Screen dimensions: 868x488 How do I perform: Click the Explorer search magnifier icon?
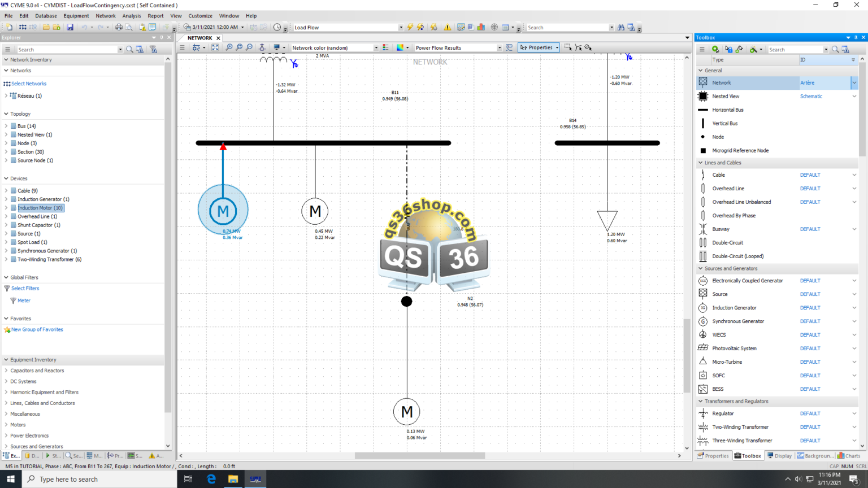[x=129, y=50]
